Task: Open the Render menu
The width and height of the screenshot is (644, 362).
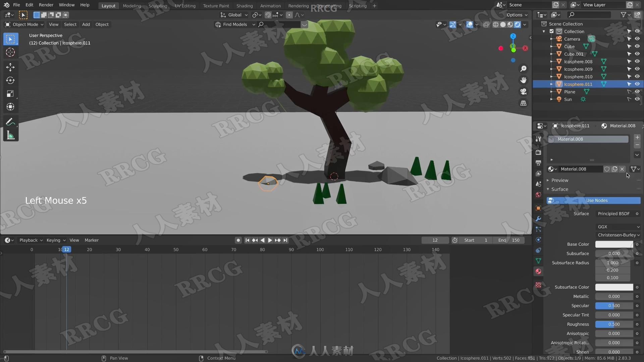Action: pyautogui.click(x=46, y=5)
